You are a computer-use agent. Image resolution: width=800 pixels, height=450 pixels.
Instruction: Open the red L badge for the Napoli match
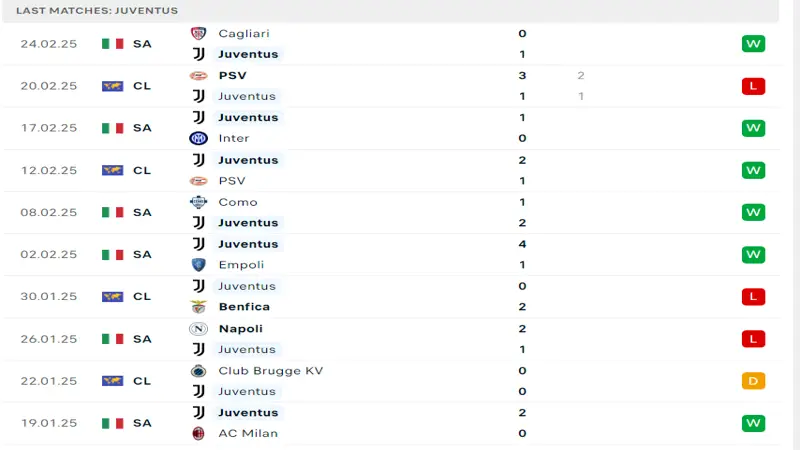coord(753,339)
